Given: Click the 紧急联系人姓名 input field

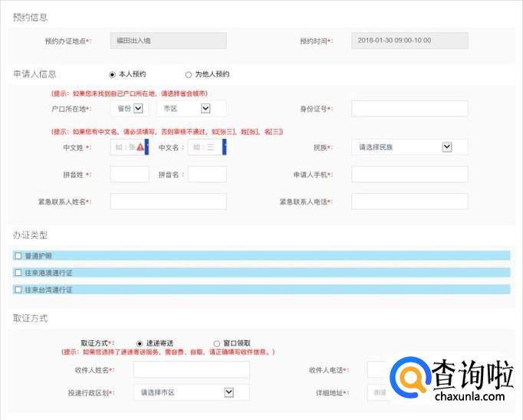Looking at the screenshot, I should [x=168, y=202].
